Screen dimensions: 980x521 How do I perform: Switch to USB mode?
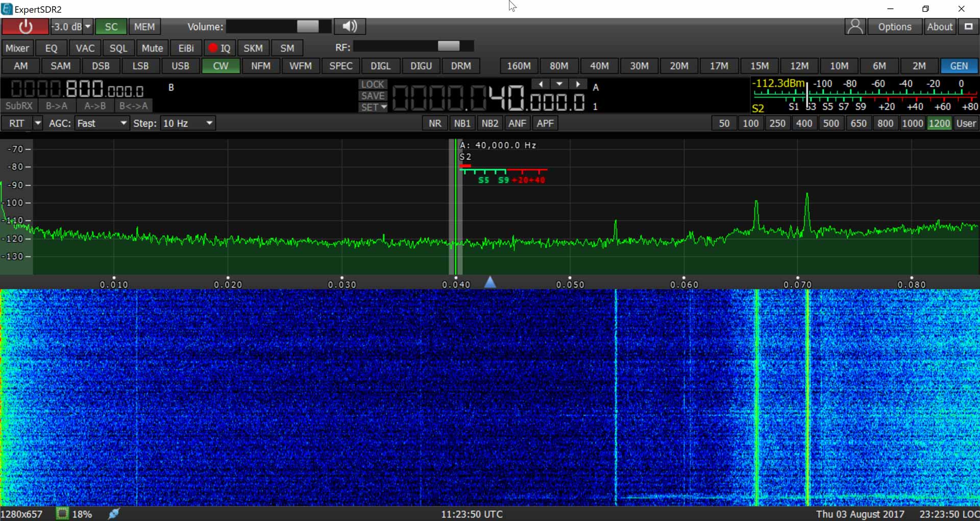tap(180, 66)
